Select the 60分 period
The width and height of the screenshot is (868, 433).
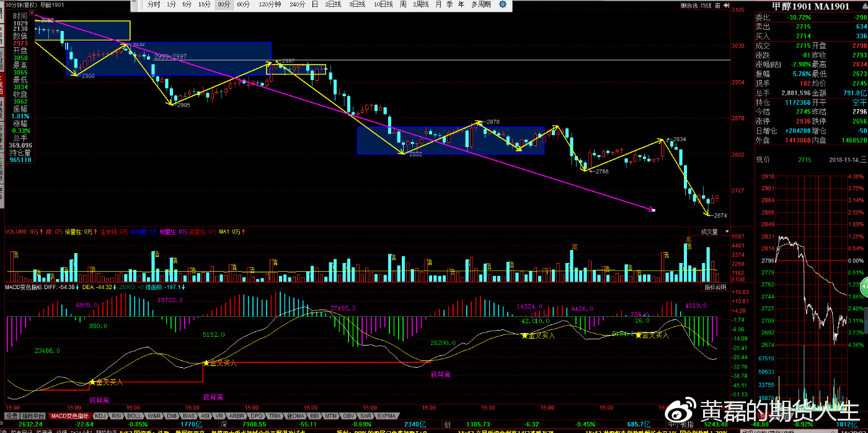point(244,4)
